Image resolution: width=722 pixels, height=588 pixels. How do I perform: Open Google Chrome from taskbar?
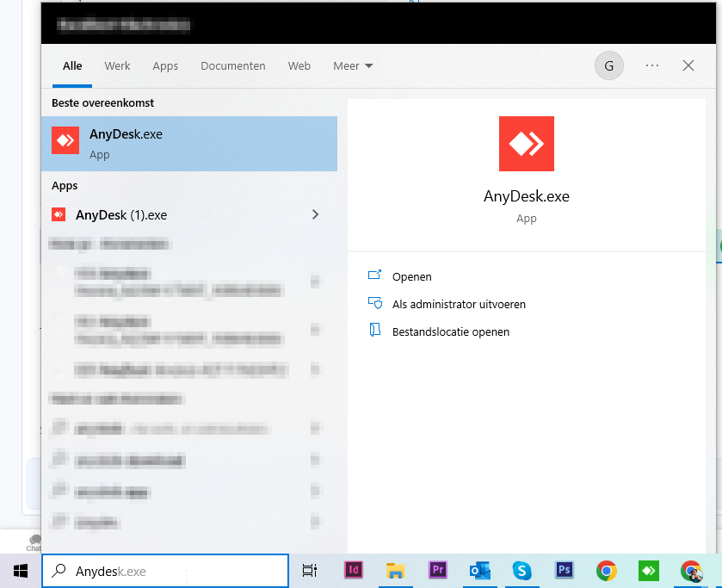607,571
